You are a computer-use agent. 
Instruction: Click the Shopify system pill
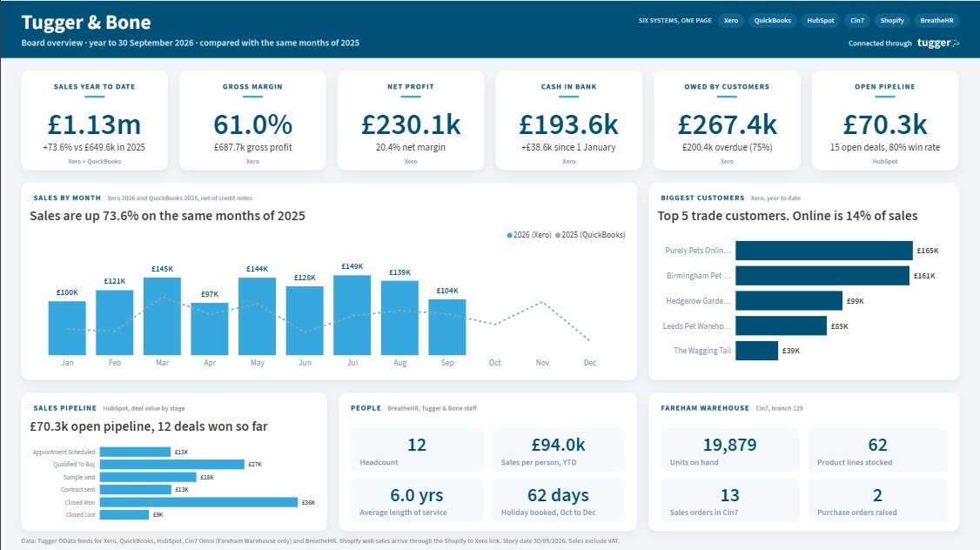(892, 21)
